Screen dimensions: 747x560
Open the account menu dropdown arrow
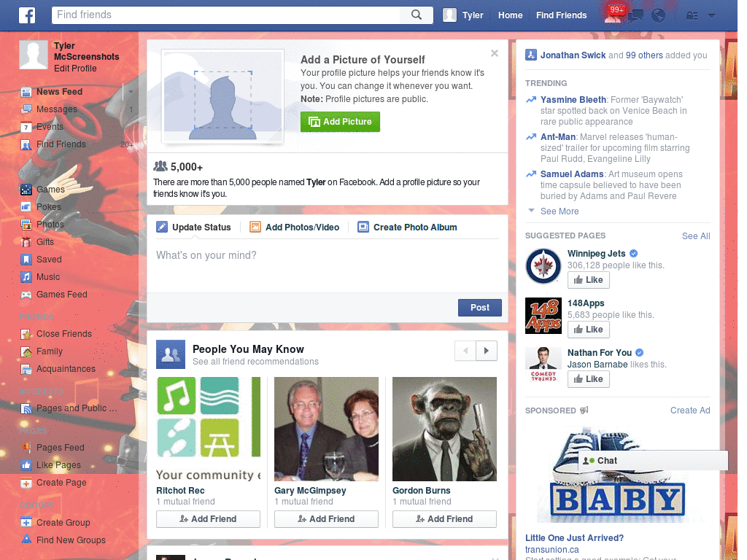click(x=712, y=16)
